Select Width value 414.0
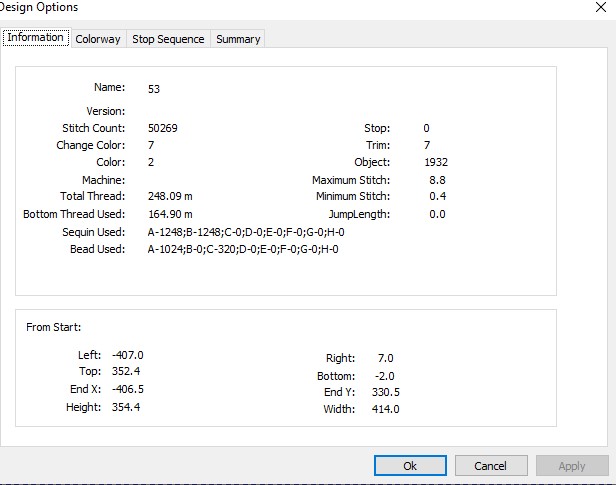 point(385,409)
